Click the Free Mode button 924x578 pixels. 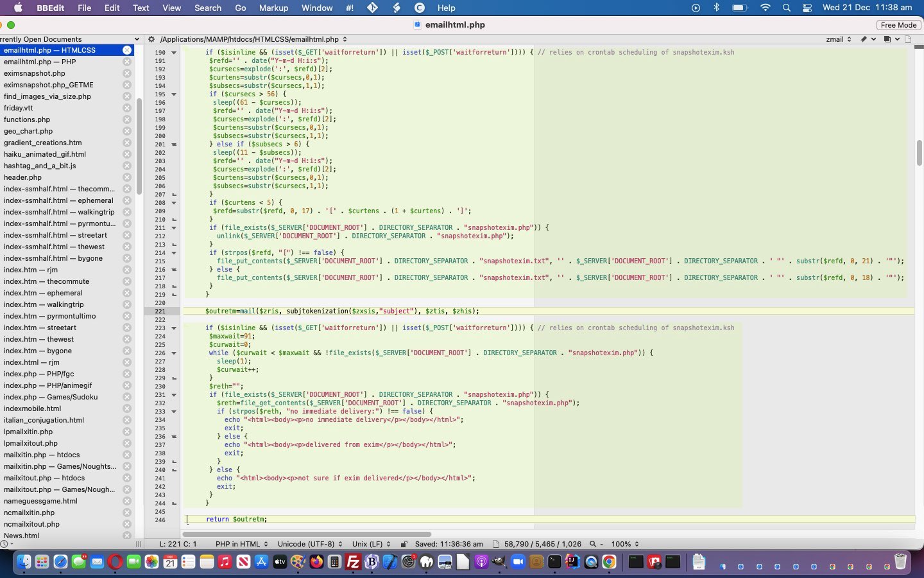point(898,25)
